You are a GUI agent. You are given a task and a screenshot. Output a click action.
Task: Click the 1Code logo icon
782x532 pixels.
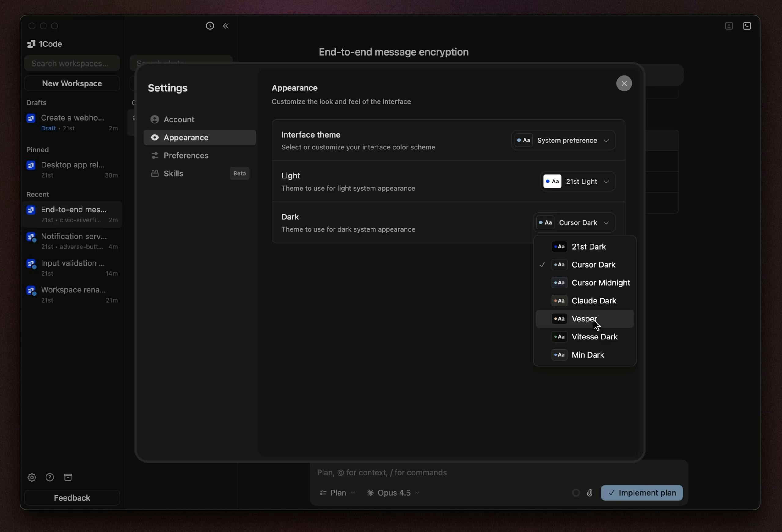click(31, 44)
